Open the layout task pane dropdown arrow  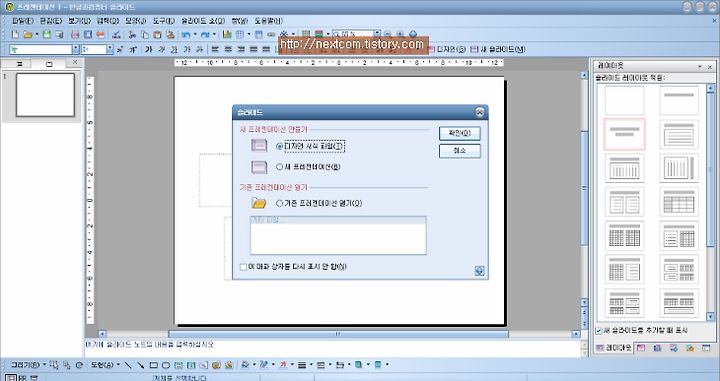pyautogui.click(x=700, y=67)
